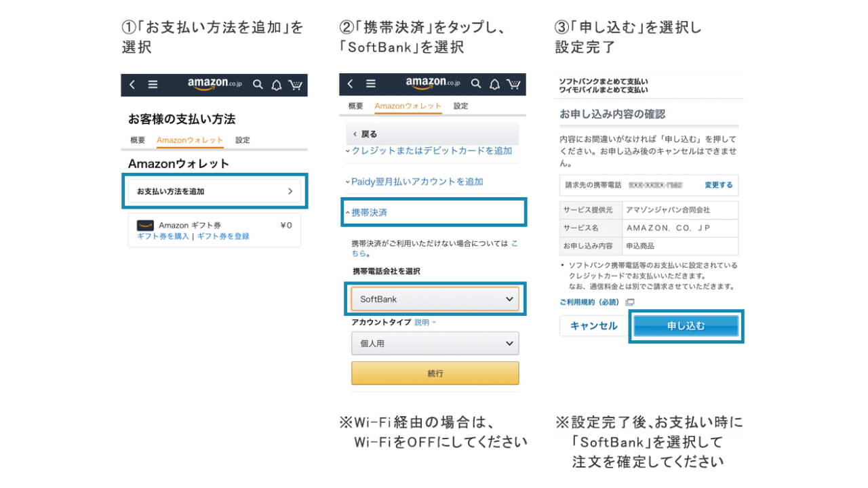Tap the search magnifier in step 2 header
The width and height of the screenshot is (868, 488).
[476, 84]
